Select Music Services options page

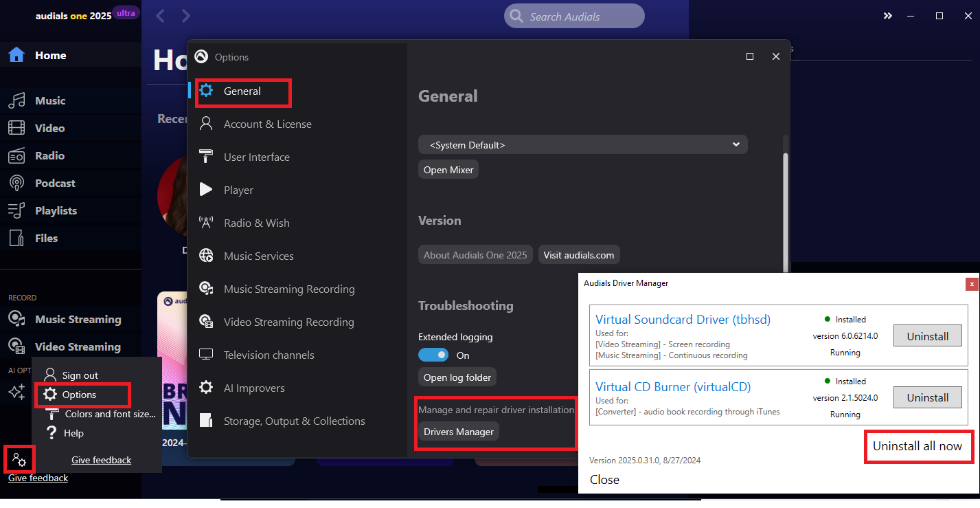[259, 256]
